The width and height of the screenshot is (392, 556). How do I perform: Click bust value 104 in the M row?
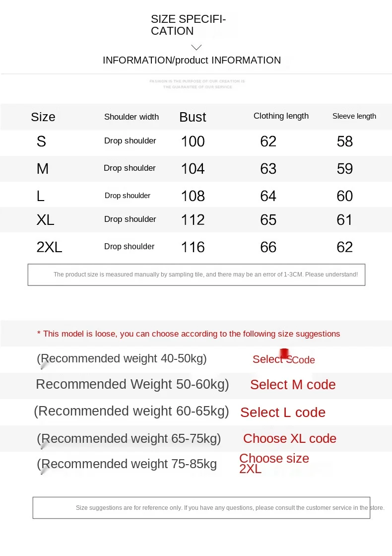click(x=193, y=169)
